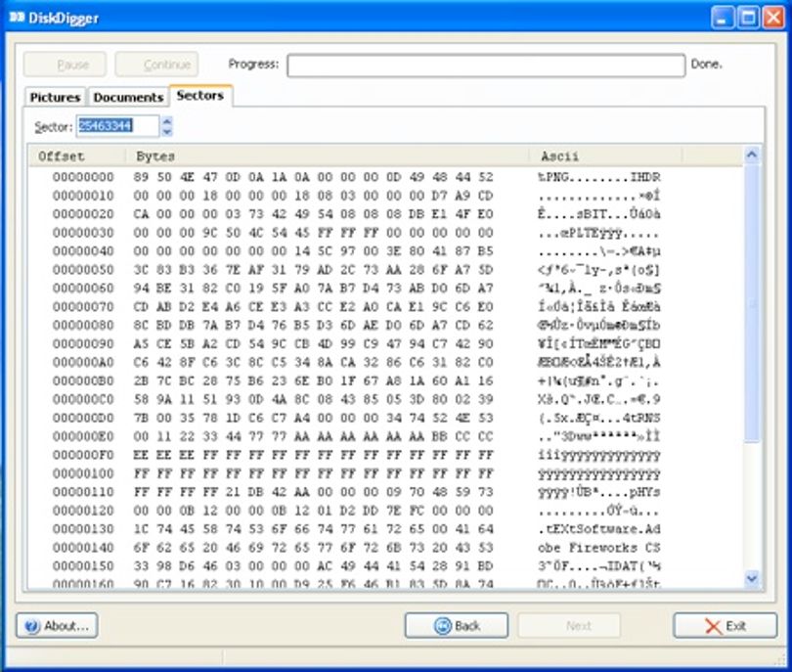792x672 pixels.
Task: Click the Progress bar
Action: (486, 66)
